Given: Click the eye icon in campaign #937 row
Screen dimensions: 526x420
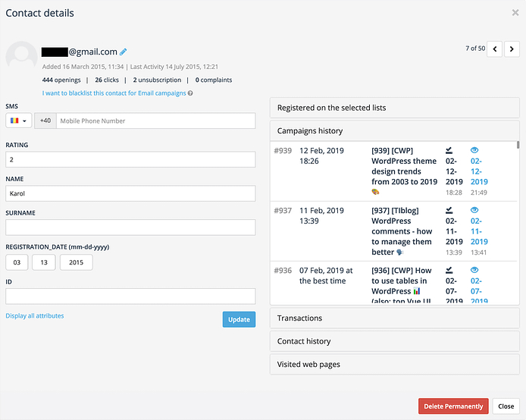Looking at the screenshot, I should pos(475,210).
